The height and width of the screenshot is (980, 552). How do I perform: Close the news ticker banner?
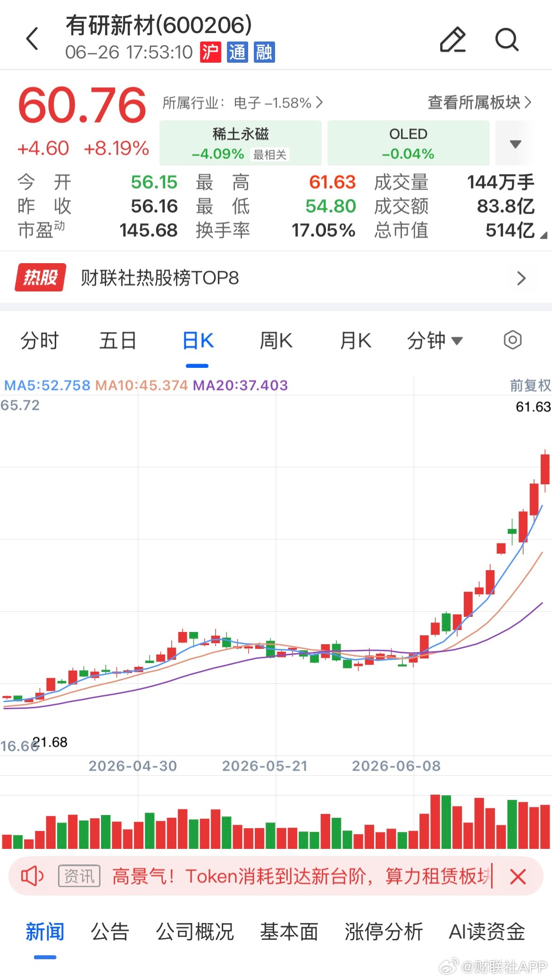pos(518,877)
